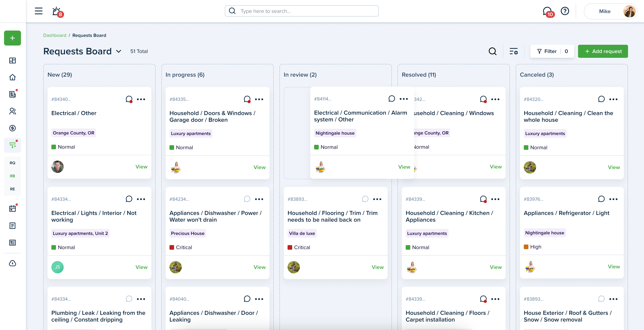Open the accounting dollar icon in sidebar
Viewport: 644px width, 330px height.
pyautogui.click(x=13, y=128)
